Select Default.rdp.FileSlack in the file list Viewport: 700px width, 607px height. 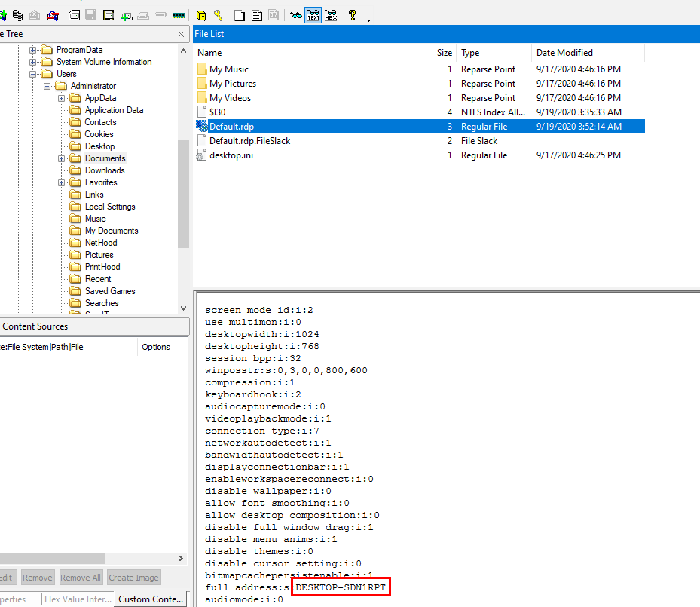tap(249, 141)
